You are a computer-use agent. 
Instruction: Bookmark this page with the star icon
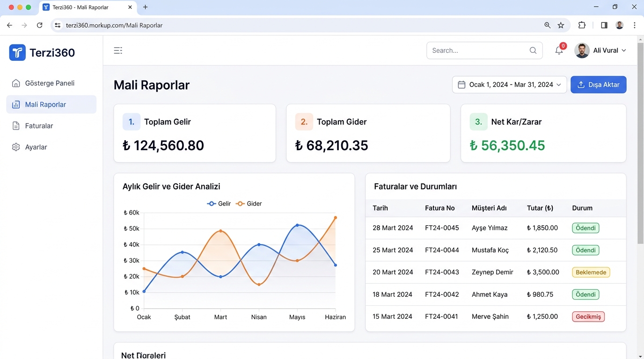coord(561,25)
